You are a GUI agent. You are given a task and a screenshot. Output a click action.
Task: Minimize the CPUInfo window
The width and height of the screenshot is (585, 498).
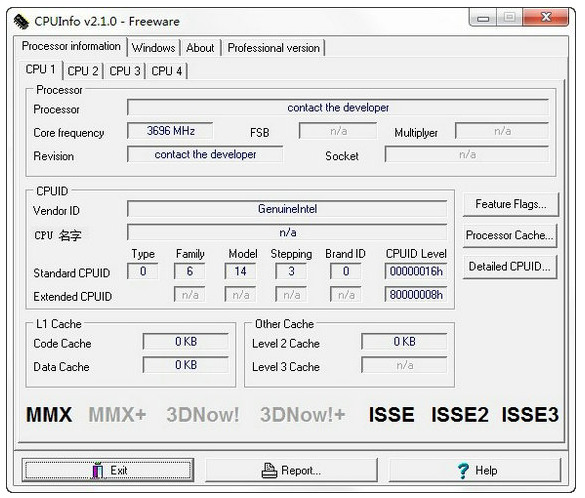[x=483, y=18]
